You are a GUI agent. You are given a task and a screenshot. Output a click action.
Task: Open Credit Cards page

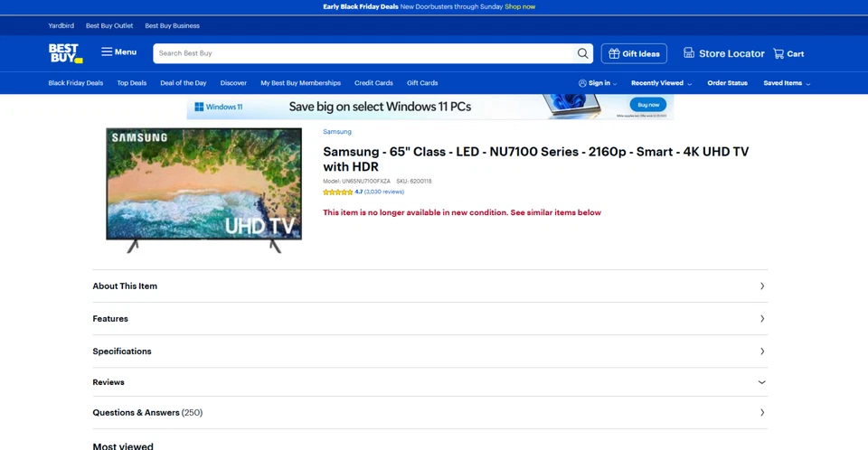(x=373, y=83)
